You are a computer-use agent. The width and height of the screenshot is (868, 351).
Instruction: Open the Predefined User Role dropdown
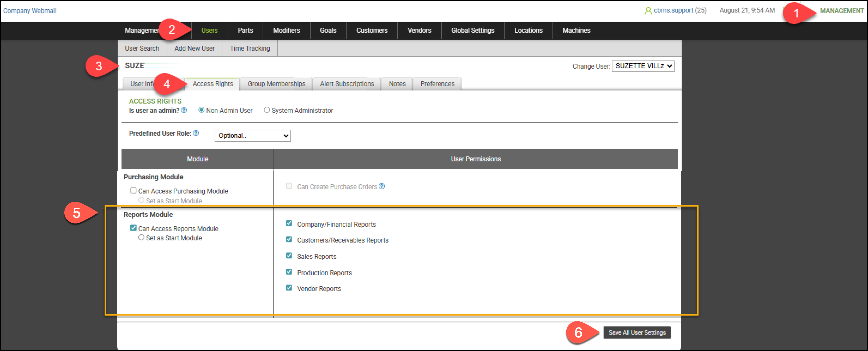click(x=252, y=135)
